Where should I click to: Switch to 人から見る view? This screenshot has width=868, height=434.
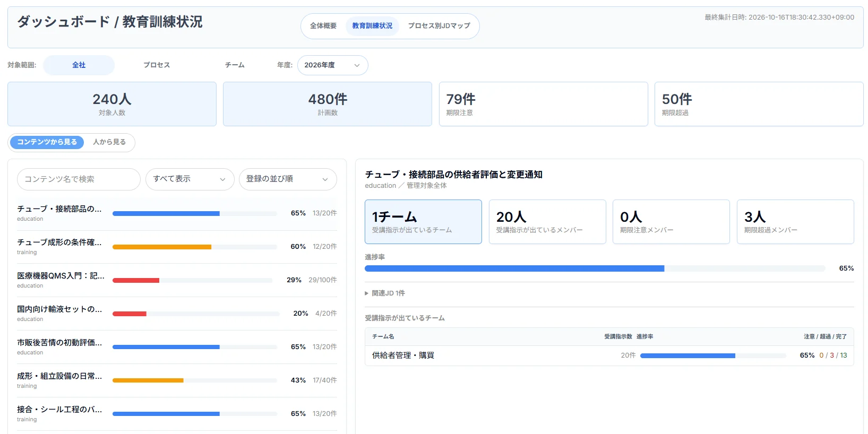pos(109,142)
